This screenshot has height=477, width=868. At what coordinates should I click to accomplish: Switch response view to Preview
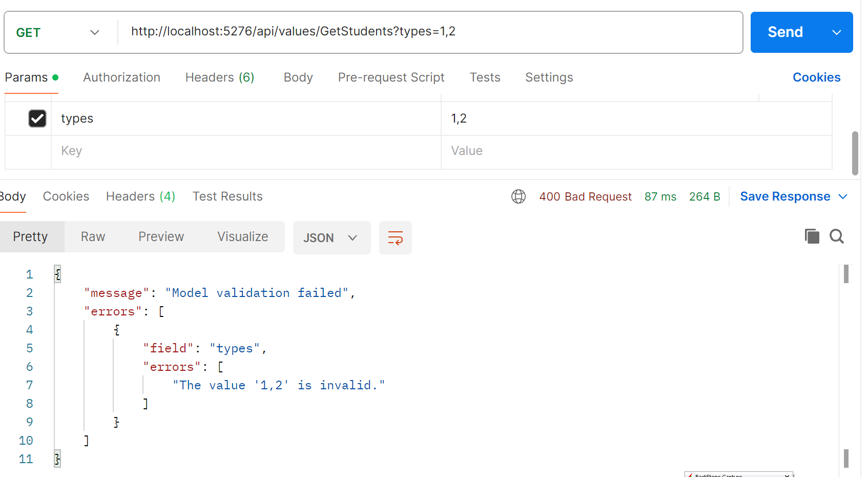(161, 236)
